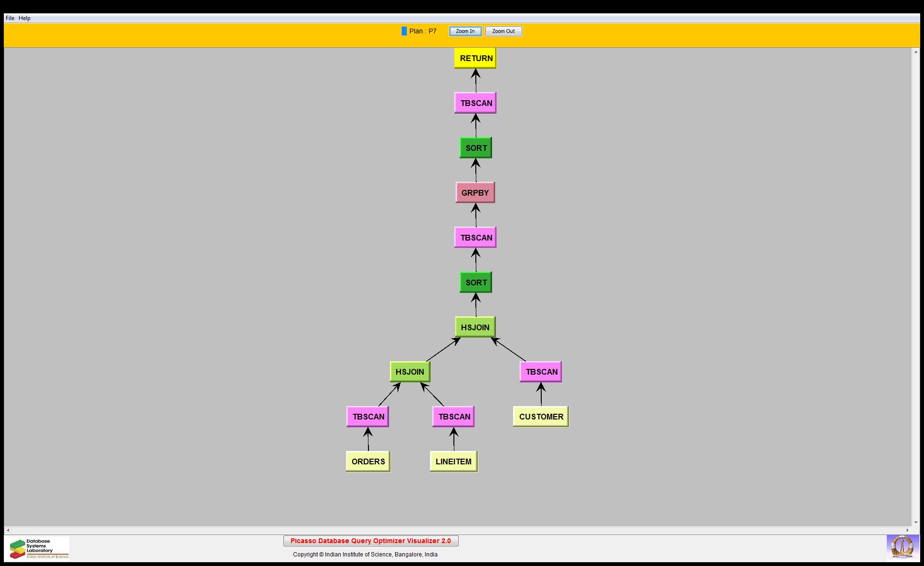Click the horizontal scrollbar right arrow

908,530
